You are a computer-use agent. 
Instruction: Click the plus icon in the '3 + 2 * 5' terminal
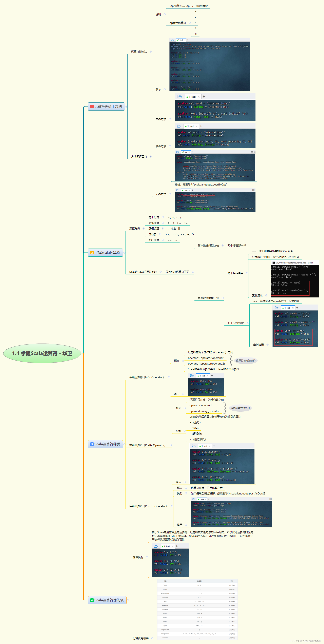(177, 546)
